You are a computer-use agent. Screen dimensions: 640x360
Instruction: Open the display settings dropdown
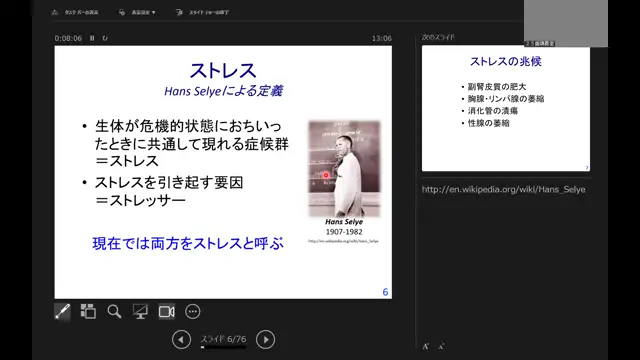pyautogui.click(x=138, y=12)
